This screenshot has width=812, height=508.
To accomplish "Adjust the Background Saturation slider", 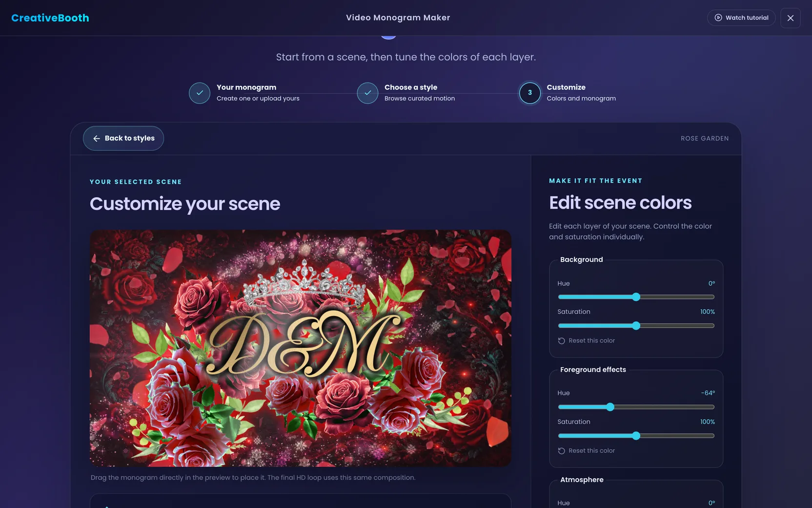I will point(636,326).
